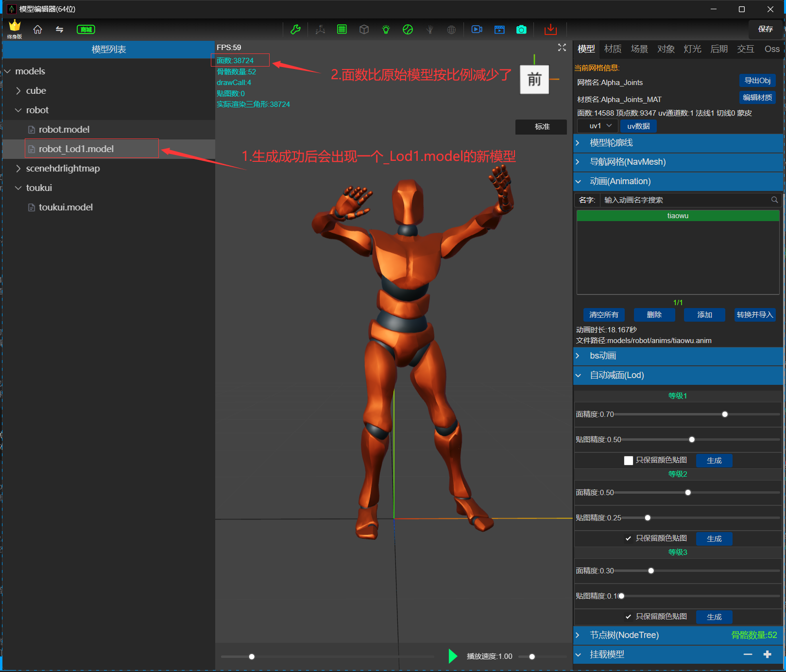This screenshot has height=672, width=786.
Task: Switch to the 交互 tab
Action: pos(745,49)
